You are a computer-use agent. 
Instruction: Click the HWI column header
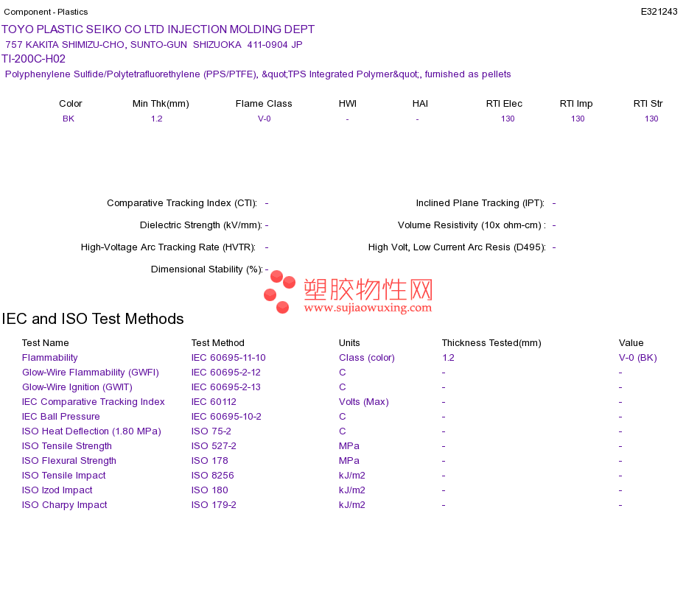tap(348, 104)
